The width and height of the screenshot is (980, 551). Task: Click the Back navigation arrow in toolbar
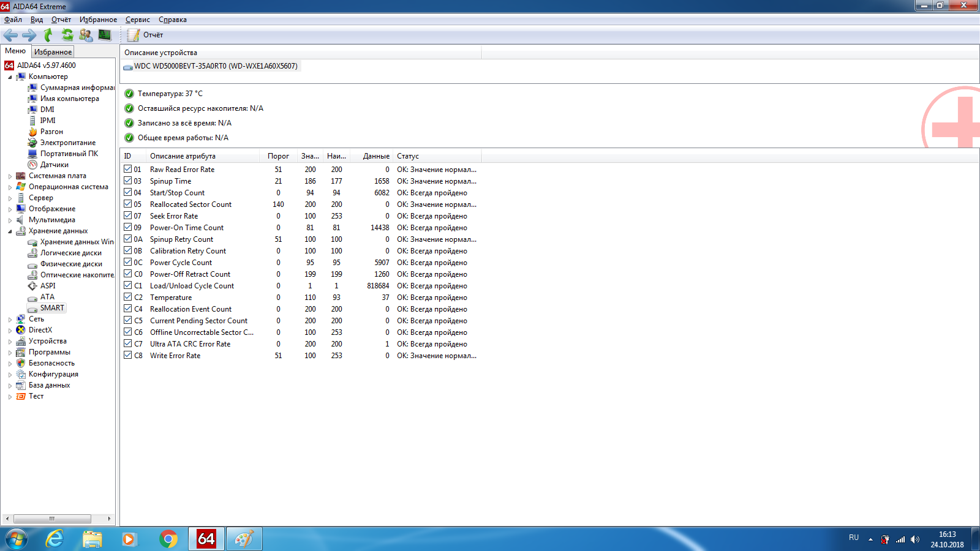(x=10, y=36)
